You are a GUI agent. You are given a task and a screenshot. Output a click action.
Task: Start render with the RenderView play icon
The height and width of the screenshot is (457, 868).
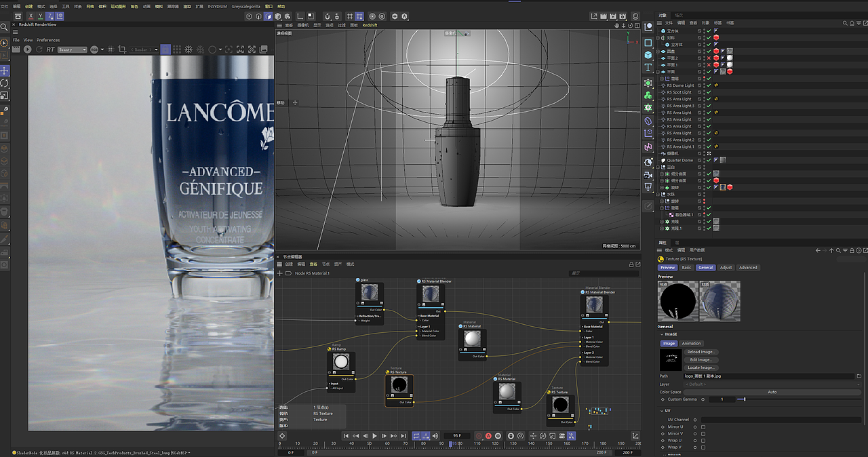coord(28,49)
